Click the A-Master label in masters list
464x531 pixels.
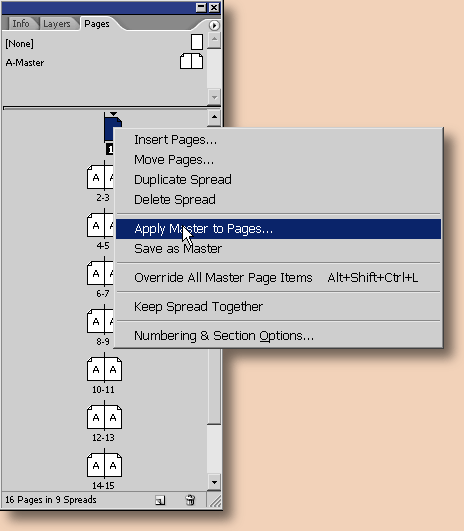25,63
